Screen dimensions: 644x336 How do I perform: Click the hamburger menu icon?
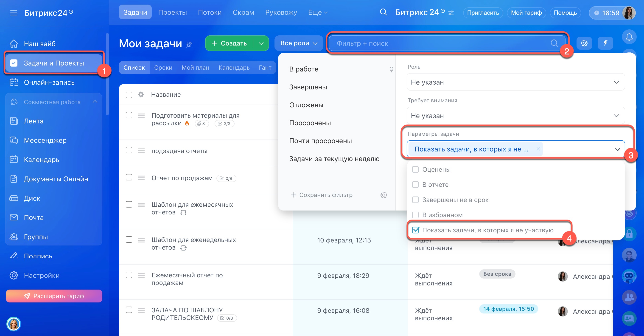click(x=14, y=13)
